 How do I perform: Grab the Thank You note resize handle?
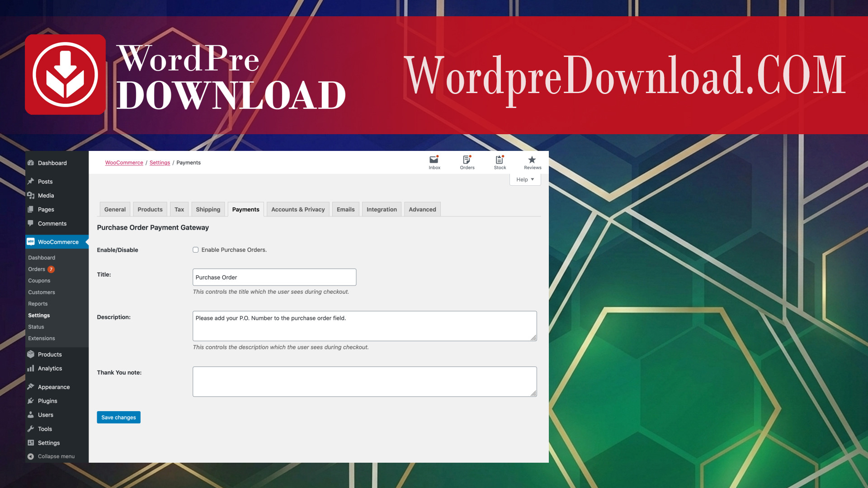click(534, 394)
